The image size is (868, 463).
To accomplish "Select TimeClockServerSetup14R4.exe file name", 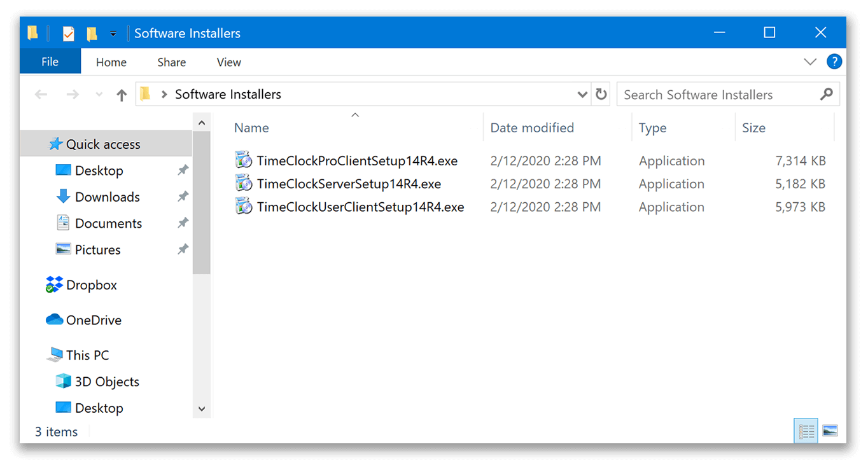I will tap(349, 184).
